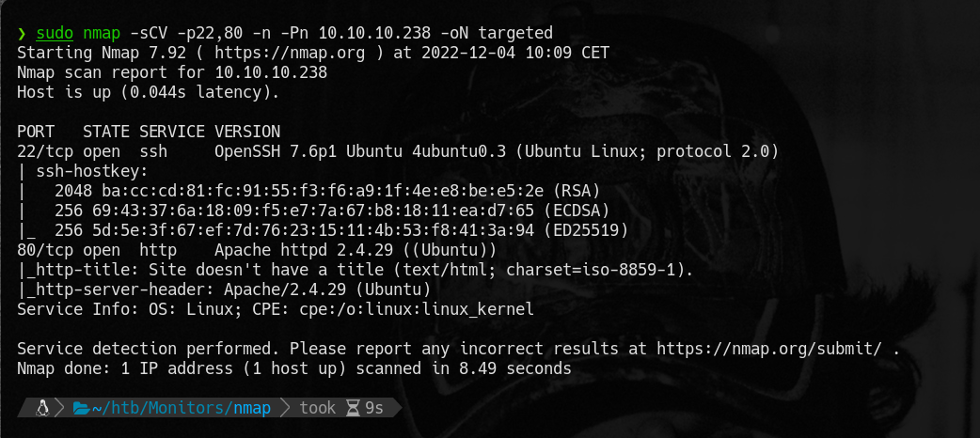Click the chevron separator after penguin icon
The image size is (980, 438).
tap(59, 408)
